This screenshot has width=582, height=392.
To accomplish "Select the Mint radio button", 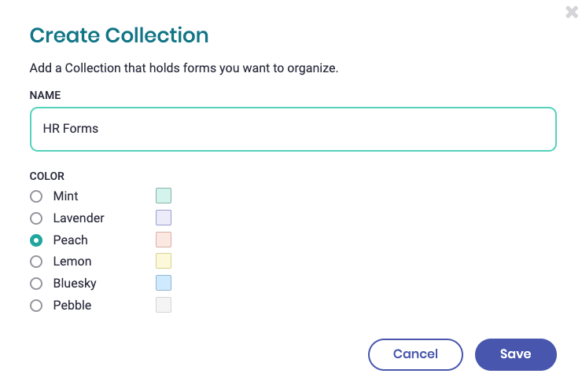I will [36, 196].
